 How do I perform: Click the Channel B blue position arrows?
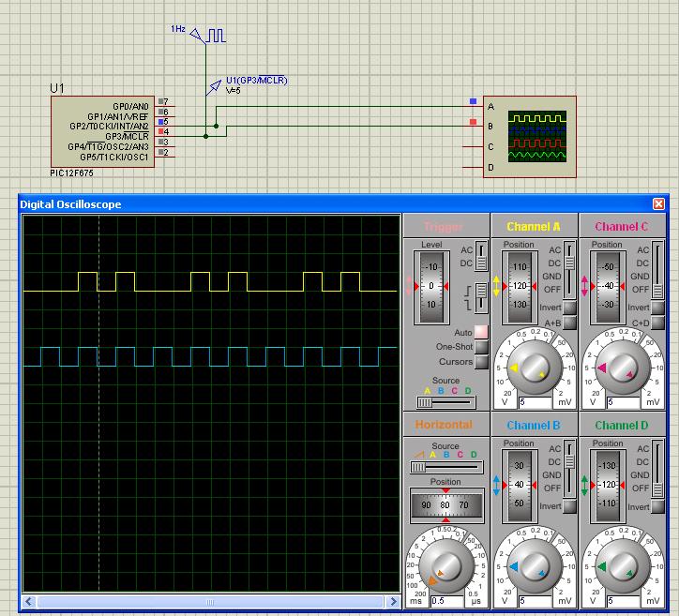tap(496, 486)
